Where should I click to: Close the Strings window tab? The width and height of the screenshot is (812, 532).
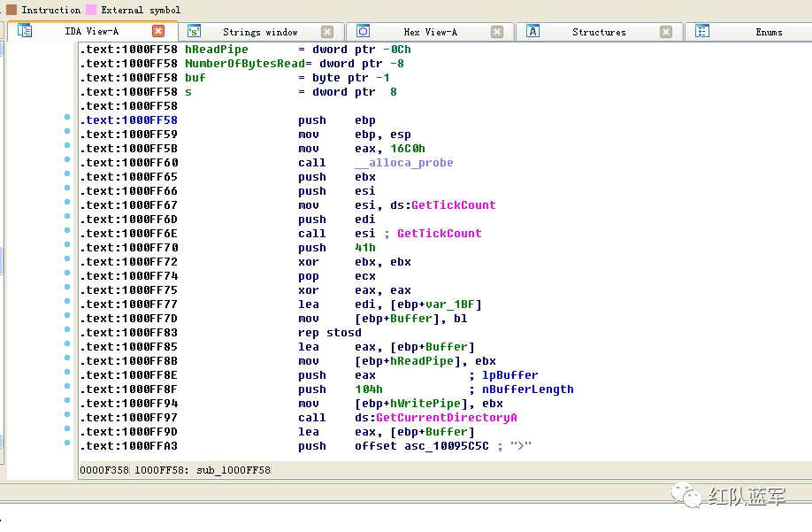[327, 32]
